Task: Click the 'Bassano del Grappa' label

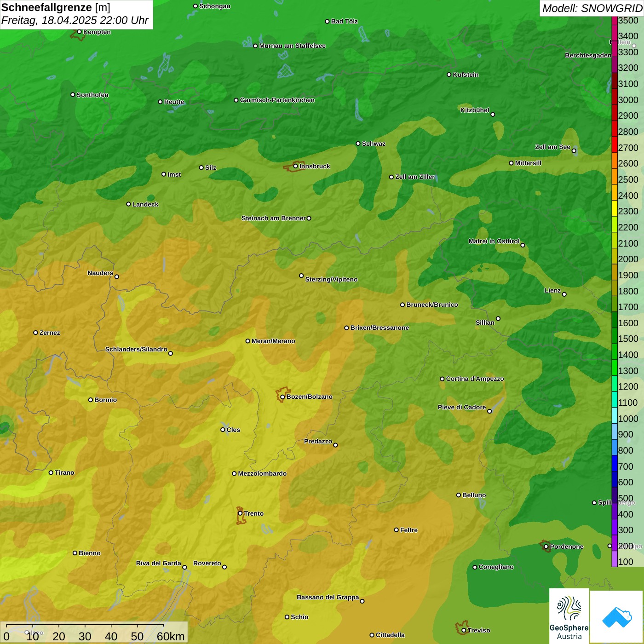Action: tap(328, 597)
